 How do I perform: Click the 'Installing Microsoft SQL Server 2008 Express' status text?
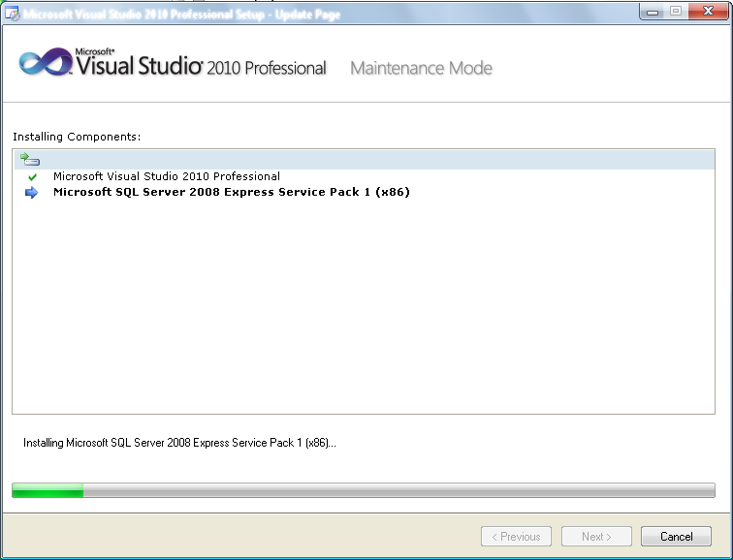pos(179,443)
